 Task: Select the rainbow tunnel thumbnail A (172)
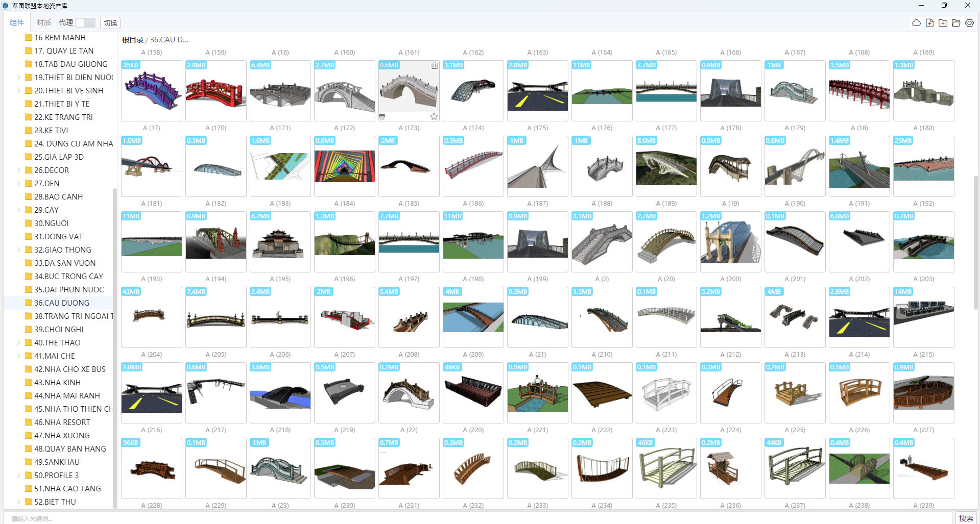(x=345, y=166)
